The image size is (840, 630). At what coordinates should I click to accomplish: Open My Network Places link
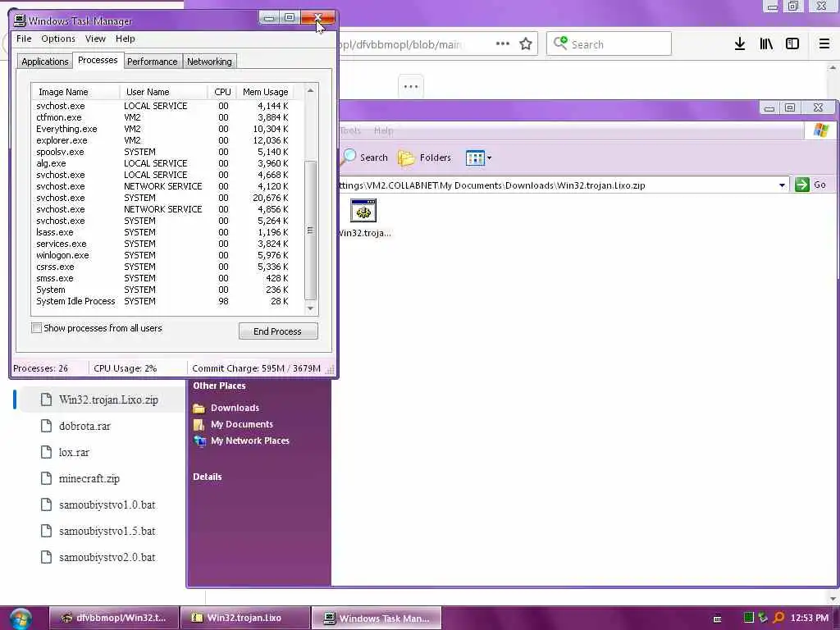tap(249, 441)
